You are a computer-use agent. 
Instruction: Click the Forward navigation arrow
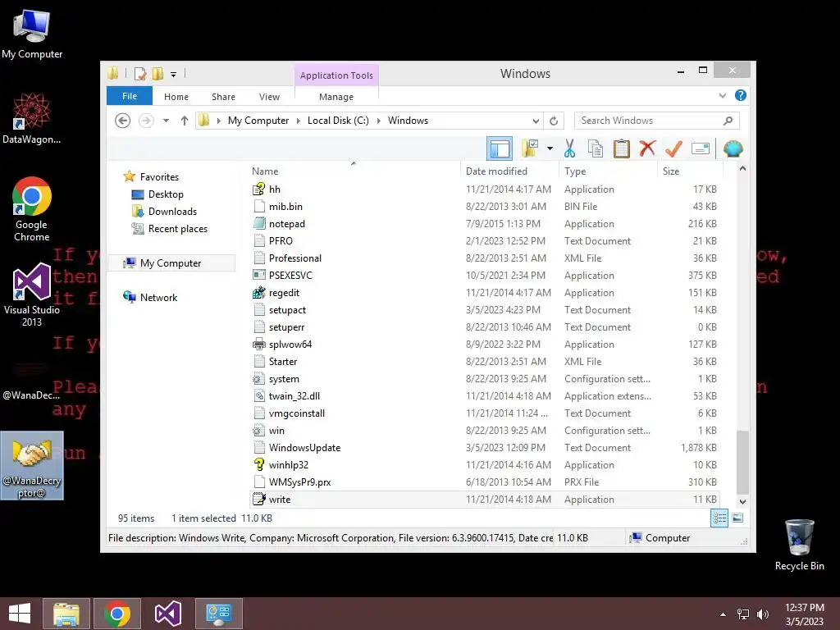(x=146, y=121)
